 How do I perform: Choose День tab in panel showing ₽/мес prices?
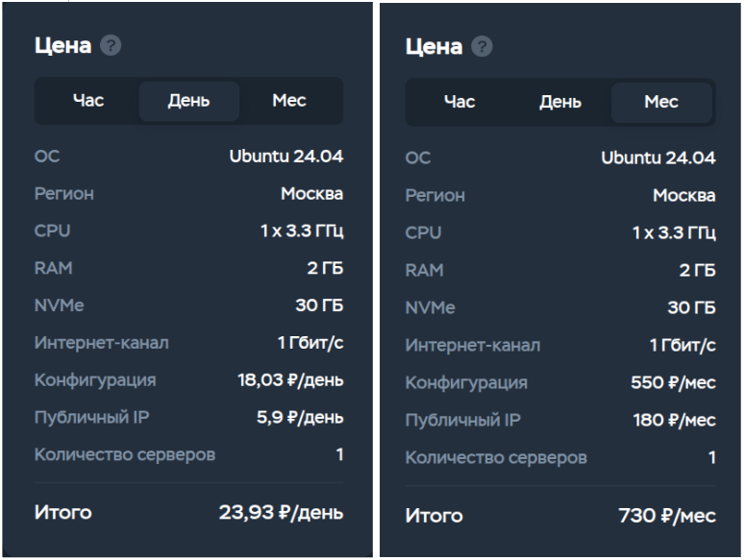(x=559, y=103)
